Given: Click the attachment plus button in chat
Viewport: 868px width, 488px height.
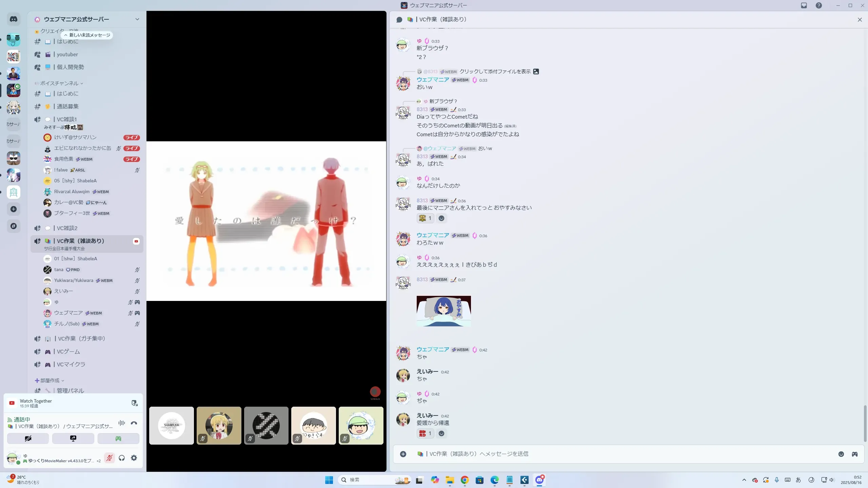Looking at the screenshot, I should click(x=403, y=454).
